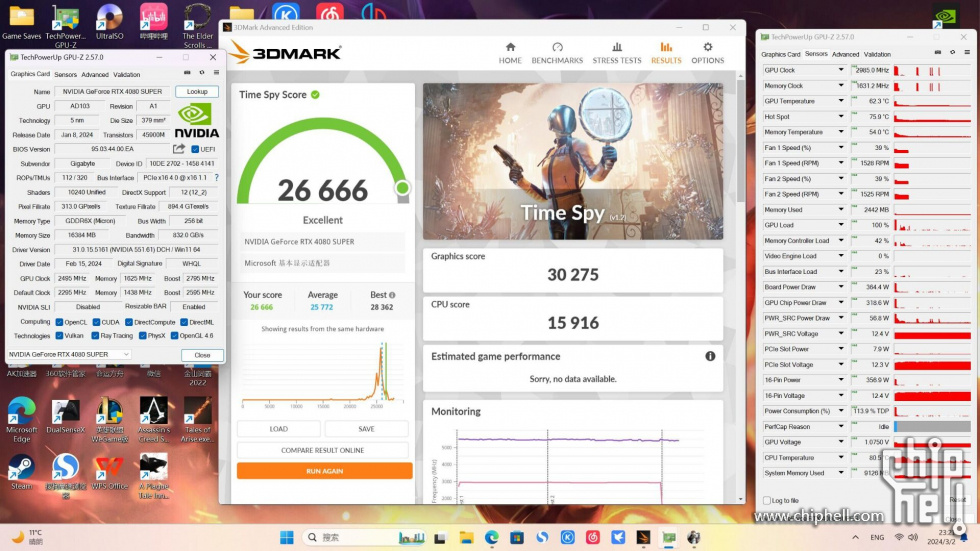Open the GPU Temperature sensor dropdown arrow
The height and width of the screenshot is (551, 980).
pyautogui.click(x=841, y=101)
